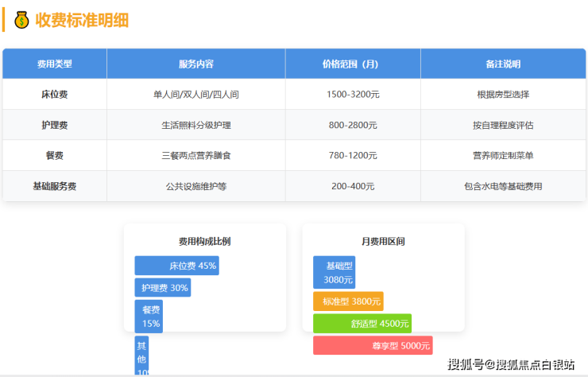Viewport: 588px width, 377px height.
Task: Click the red 尊享型 5000元 bar
Action: tap(372, 345)
